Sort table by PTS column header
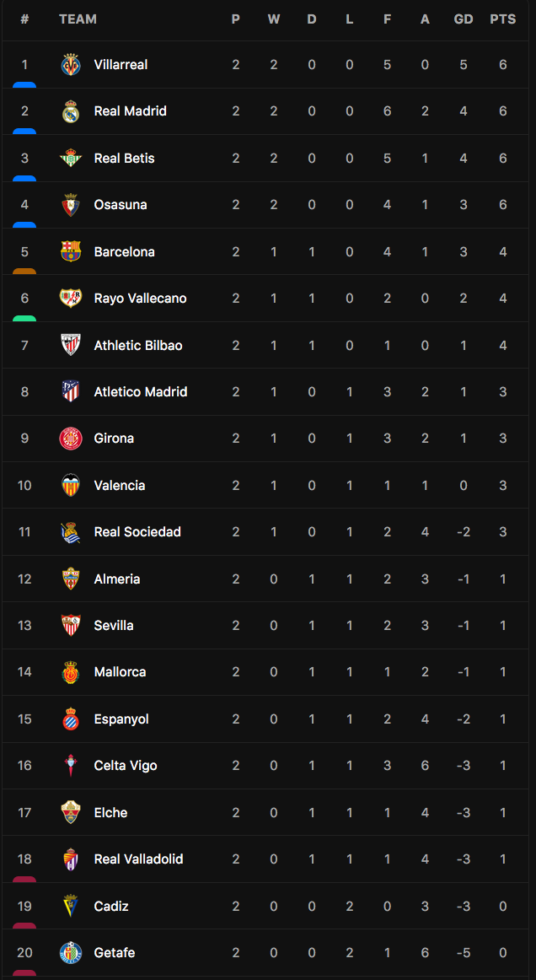The image size is (536, 980). click(x=503, y=19)
